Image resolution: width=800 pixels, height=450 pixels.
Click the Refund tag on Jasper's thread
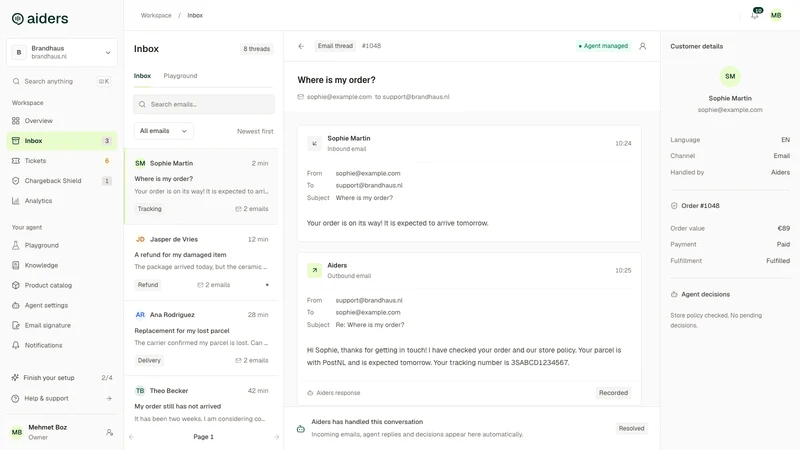(x=148, y=285)
